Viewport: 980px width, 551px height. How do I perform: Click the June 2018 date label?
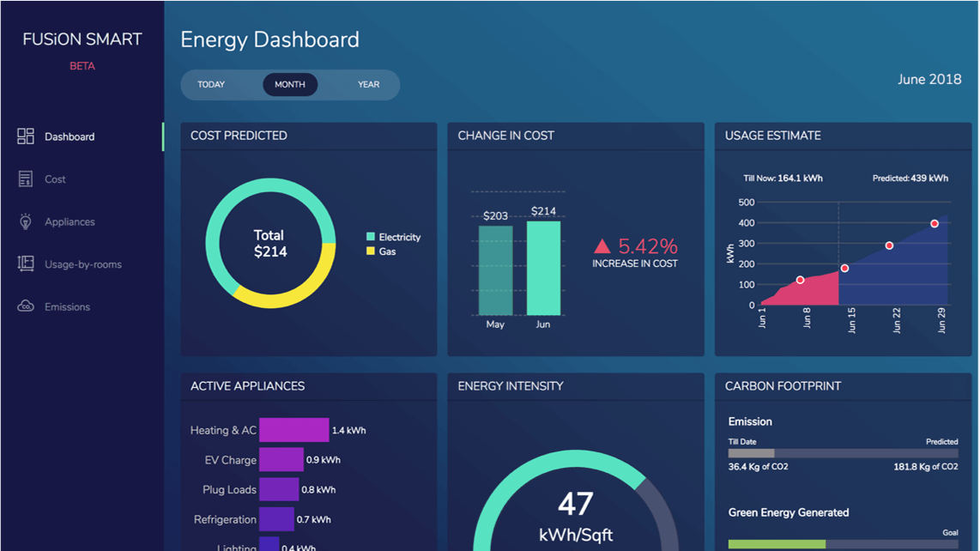coord(929,79)
